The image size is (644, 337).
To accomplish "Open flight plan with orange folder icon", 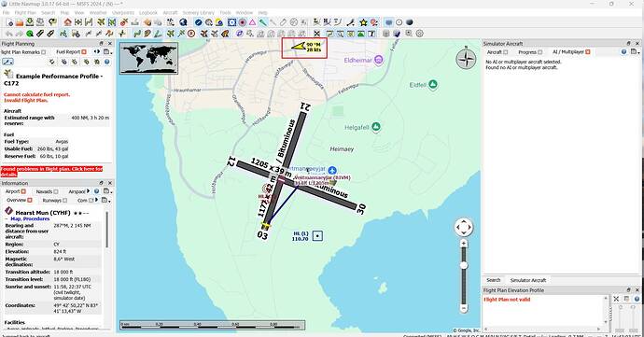I will [x=20, y=22].
